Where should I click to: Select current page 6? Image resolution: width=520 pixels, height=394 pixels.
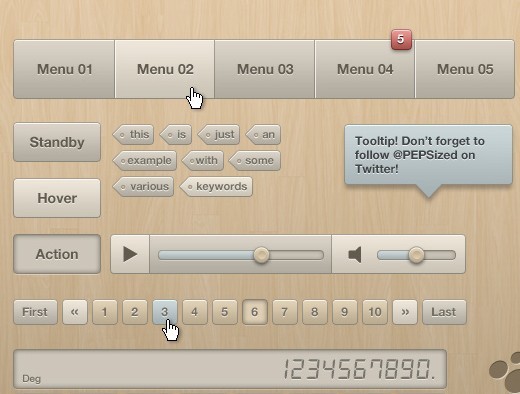click(x=255, y=312)
